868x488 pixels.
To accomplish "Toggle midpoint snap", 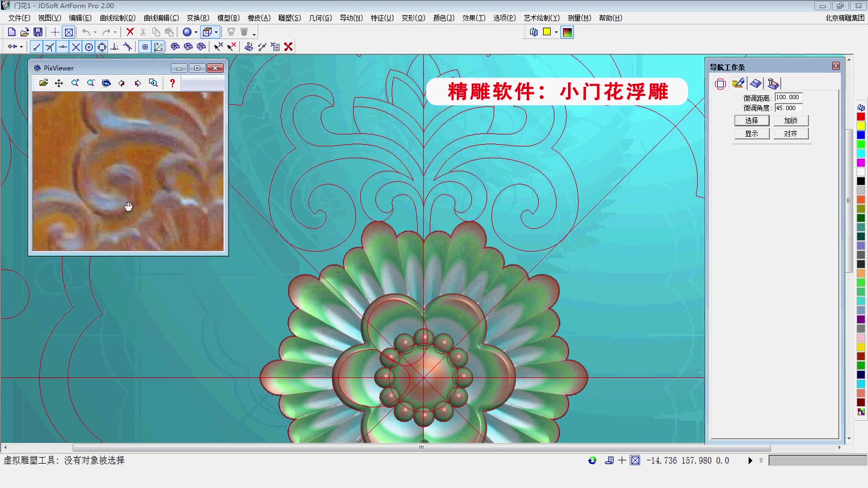I will tap(63, 47).
